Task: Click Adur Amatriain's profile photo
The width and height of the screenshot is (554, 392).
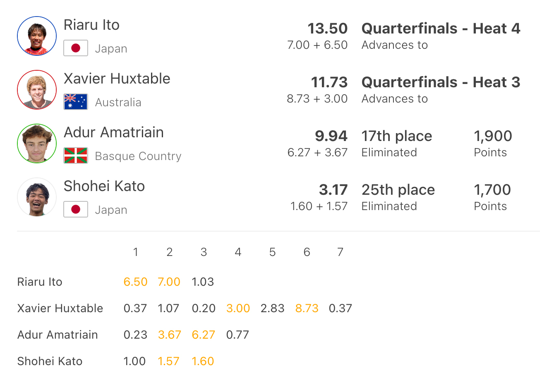Action: [x=37, y=143]
